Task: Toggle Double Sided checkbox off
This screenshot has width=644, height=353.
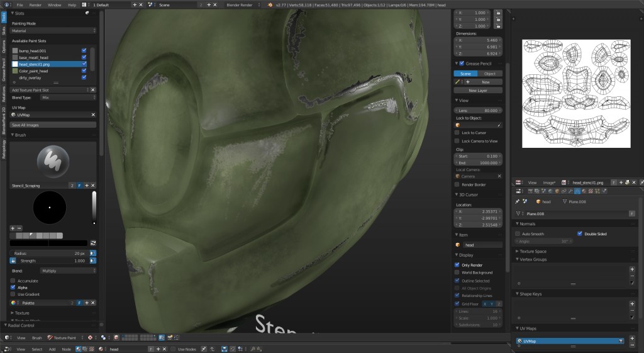Action: click(580, 233)
